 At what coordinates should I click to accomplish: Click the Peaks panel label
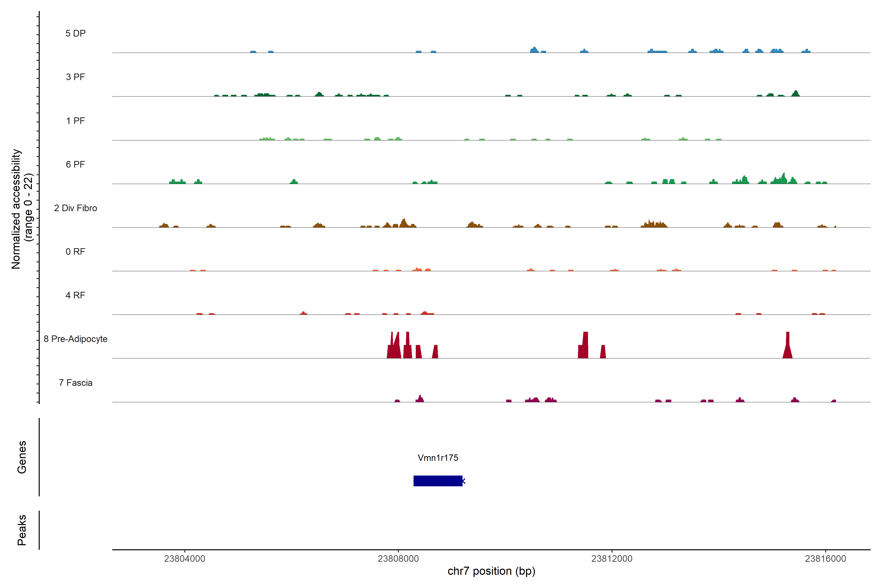[x=22, y=530]
